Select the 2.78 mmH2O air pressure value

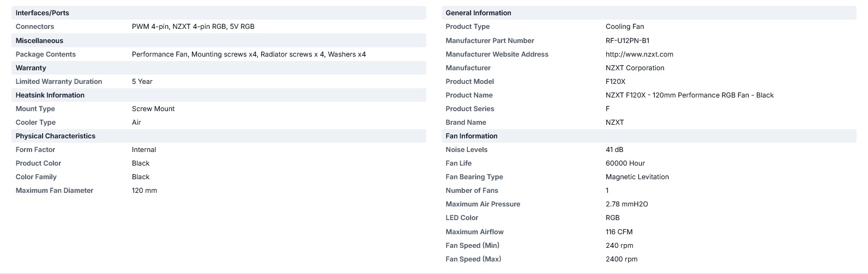point(627,204)
